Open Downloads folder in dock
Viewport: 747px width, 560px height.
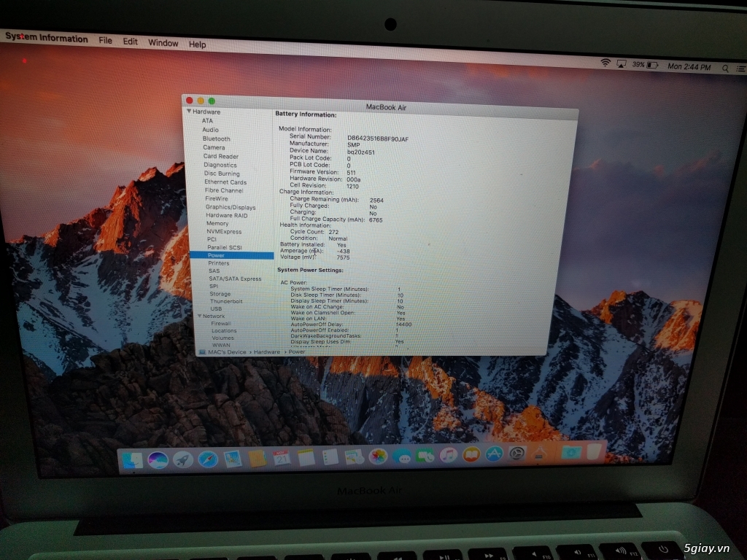click(570, 452)
